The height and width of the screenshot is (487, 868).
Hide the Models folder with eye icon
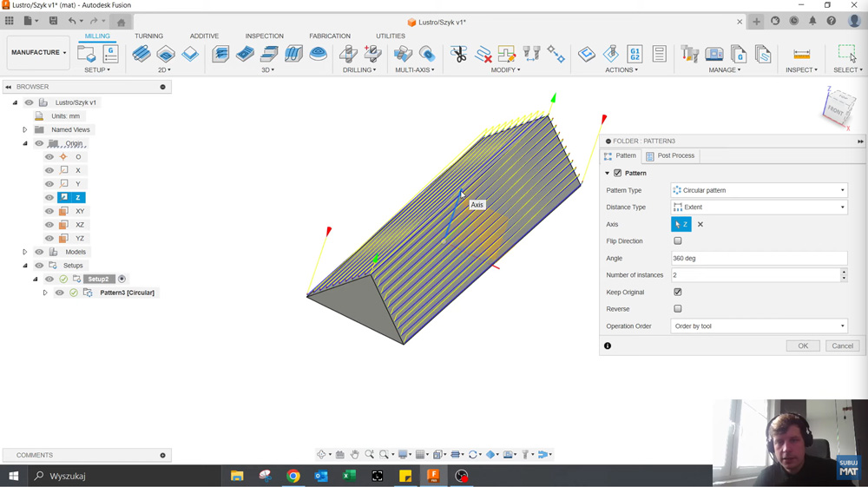pos(39,252)
